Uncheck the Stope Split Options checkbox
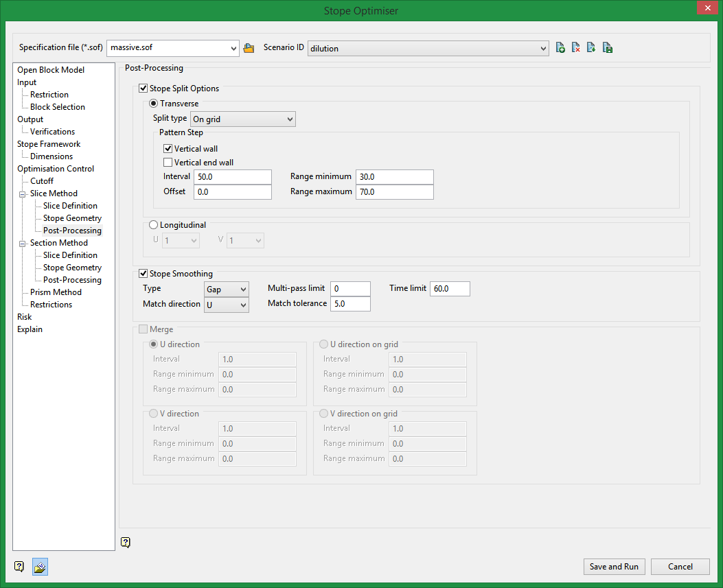 (x=144, y=89)
